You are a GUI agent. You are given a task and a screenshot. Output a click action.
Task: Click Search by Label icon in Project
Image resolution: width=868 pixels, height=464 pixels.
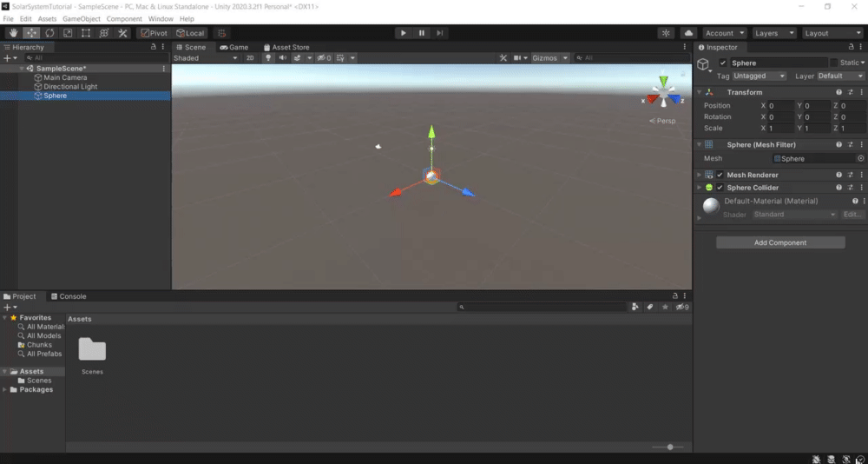pos(650,307)
